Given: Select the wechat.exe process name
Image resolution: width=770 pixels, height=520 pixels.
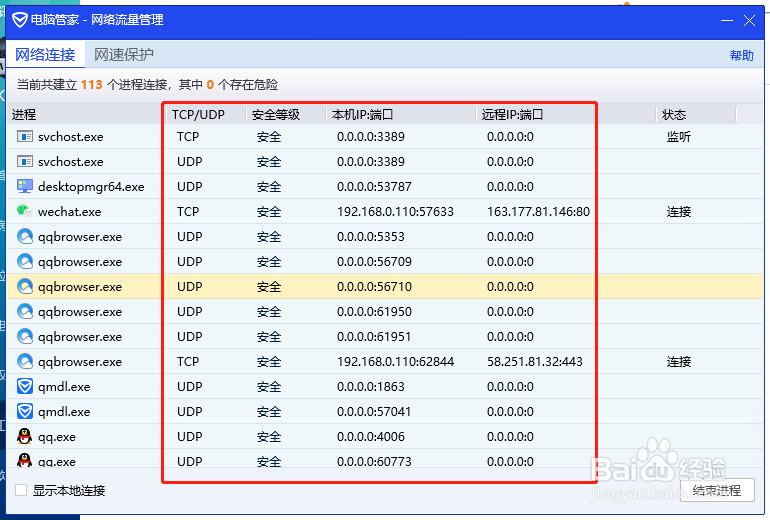Looking at the screenshot, I should point(70,212).
